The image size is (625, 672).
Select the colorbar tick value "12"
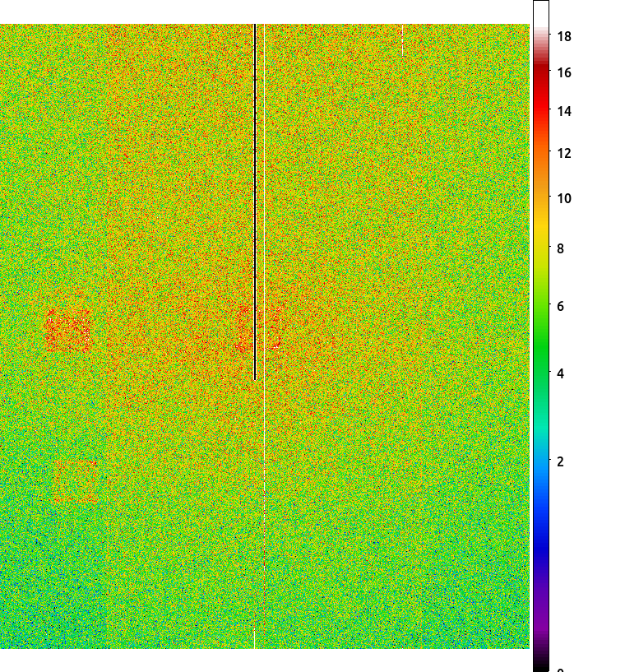[564, 153]
